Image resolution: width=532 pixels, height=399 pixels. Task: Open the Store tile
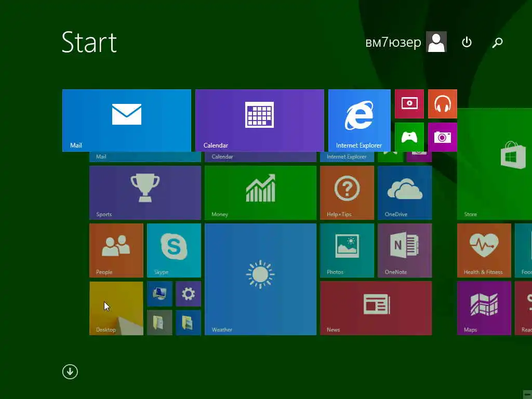click(x=495, y=164)
